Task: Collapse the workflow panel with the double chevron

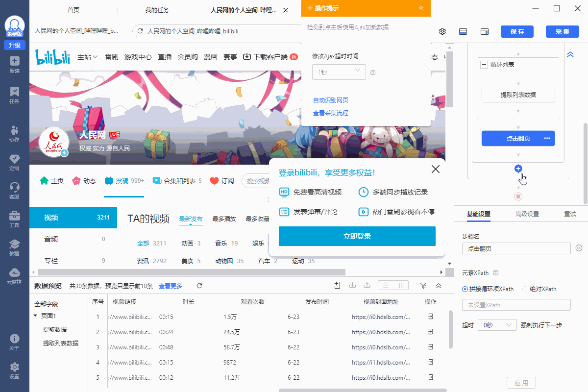Action: point(570,55)
